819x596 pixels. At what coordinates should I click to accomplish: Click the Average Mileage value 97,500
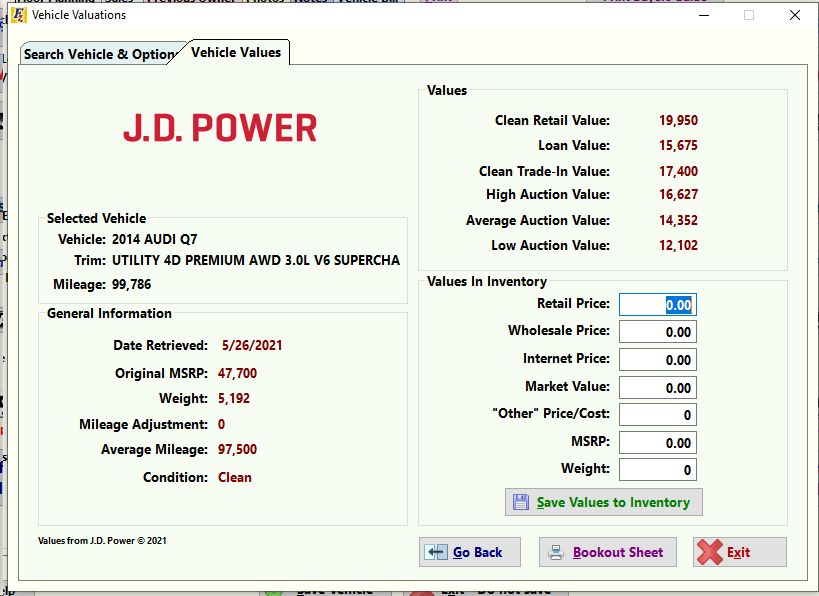coord(237,449)
